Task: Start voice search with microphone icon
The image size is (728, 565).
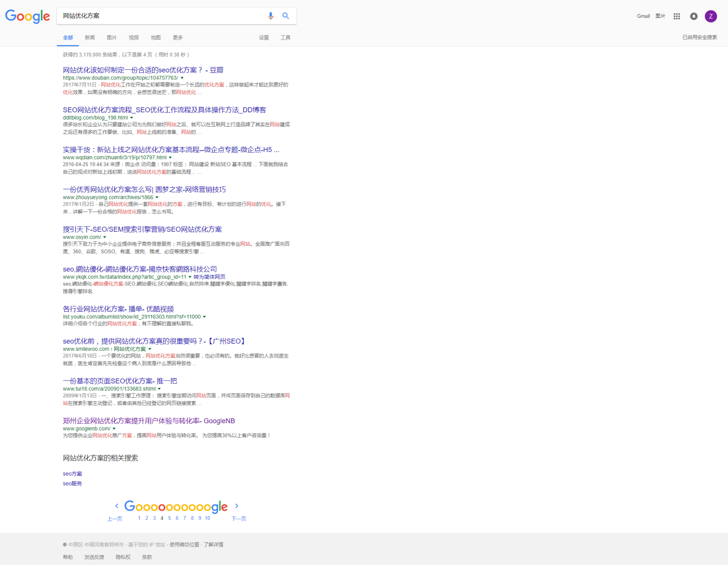Action: 271,16
